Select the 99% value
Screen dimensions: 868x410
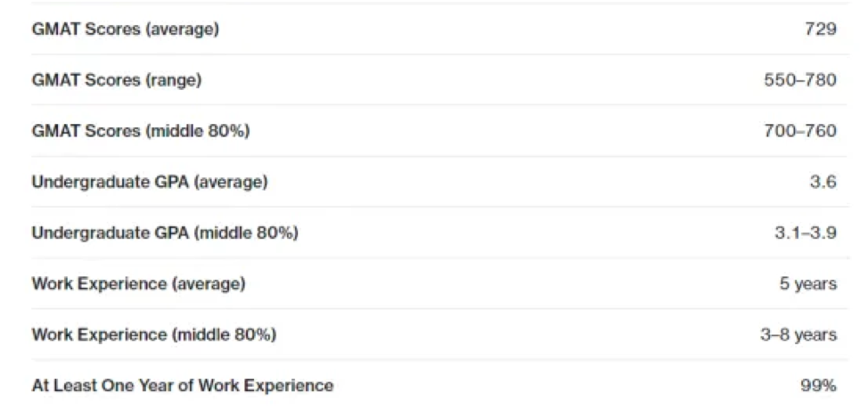click(x=819, y=386)
